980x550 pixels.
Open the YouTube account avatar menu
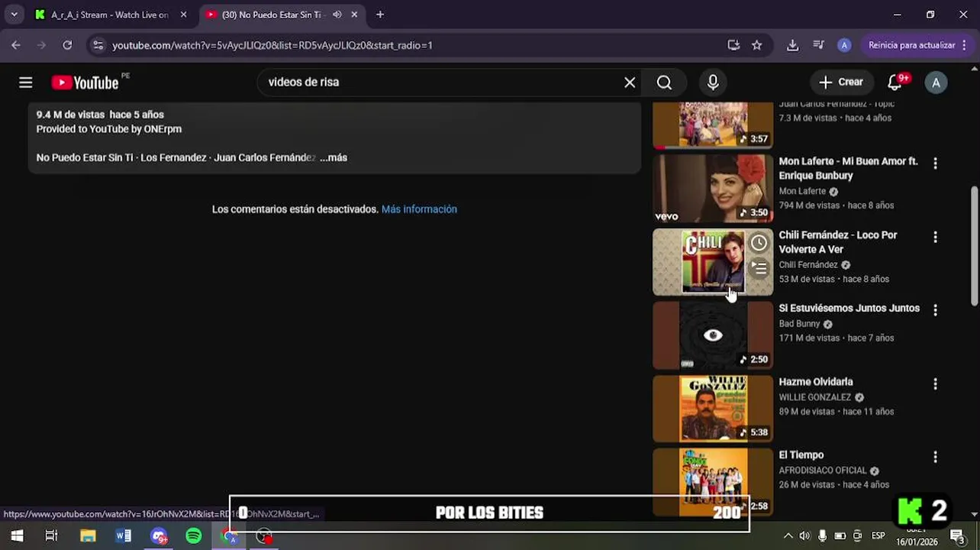[936, 82]
